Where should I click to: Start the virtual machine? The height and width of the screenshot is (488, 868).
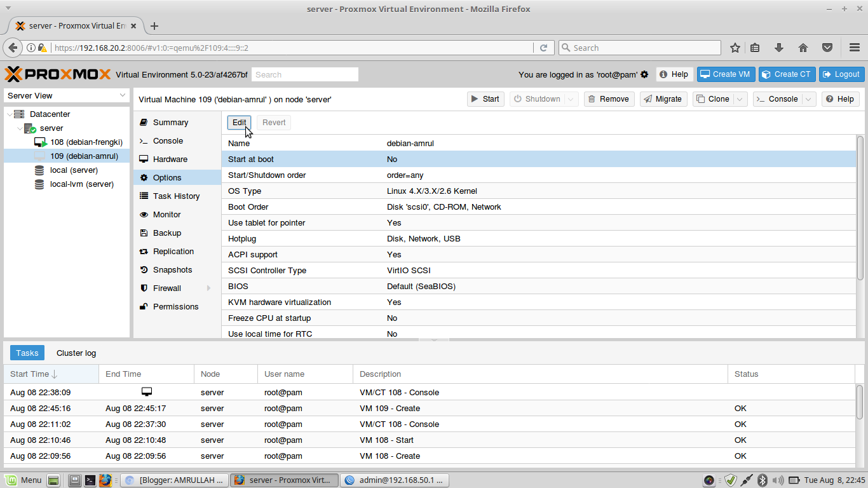(485, 99)
